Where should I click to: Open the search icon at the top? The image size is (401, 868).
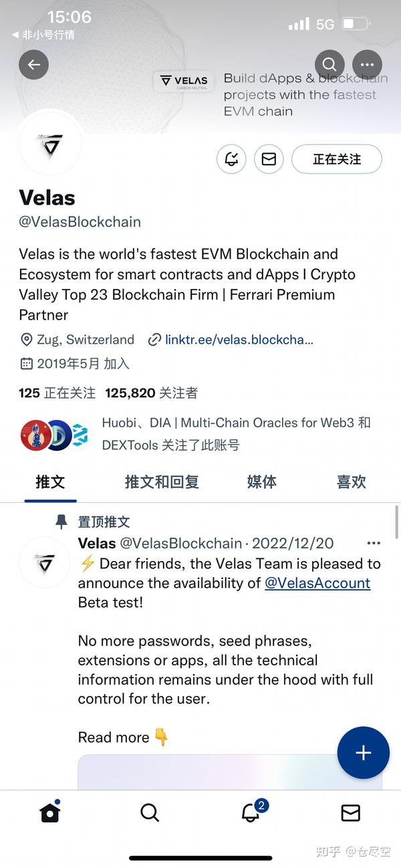click(329, 64)
